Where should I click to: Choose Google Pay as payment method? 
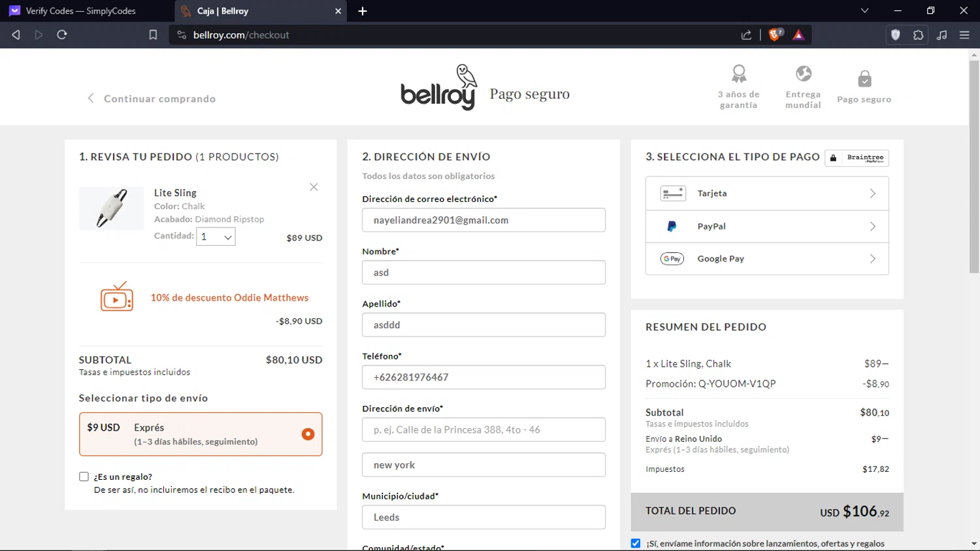click(x=767, y=259)
